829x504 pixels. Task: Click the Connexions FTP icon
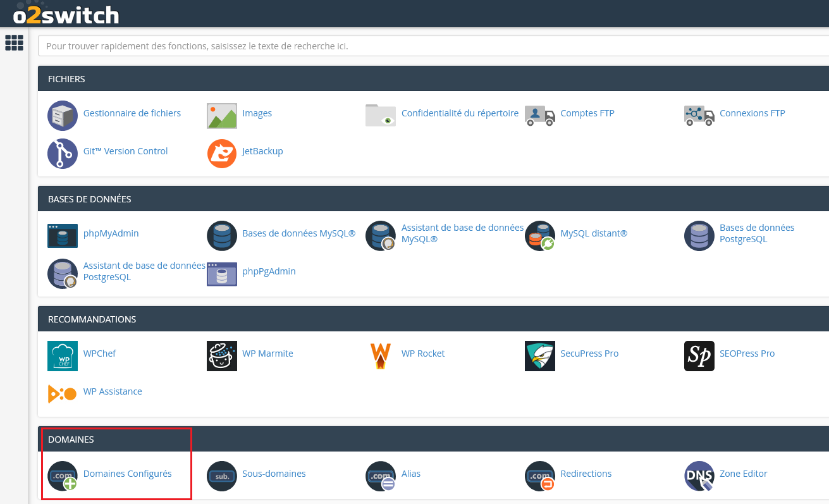[699, 116]
